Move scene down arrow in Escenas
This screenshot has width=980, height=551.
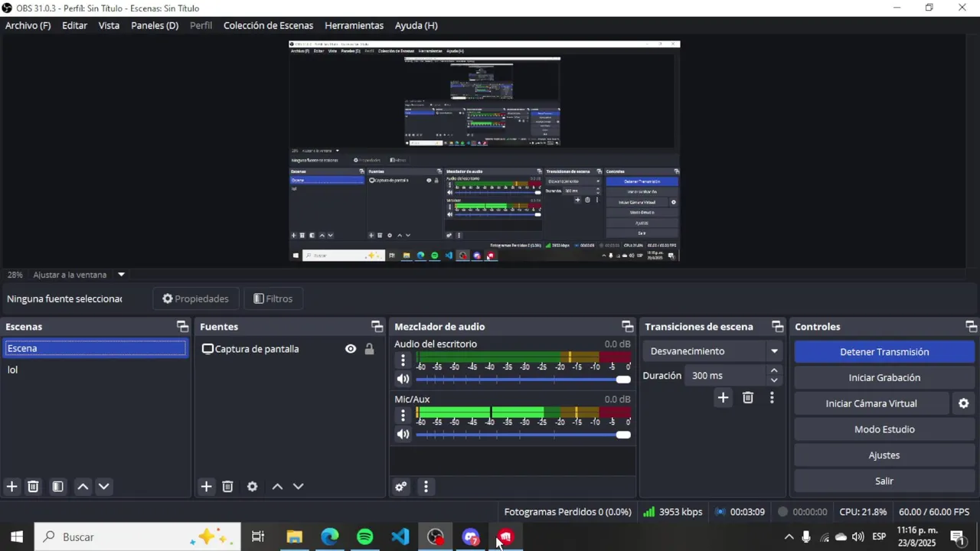(x=104, y=487)
